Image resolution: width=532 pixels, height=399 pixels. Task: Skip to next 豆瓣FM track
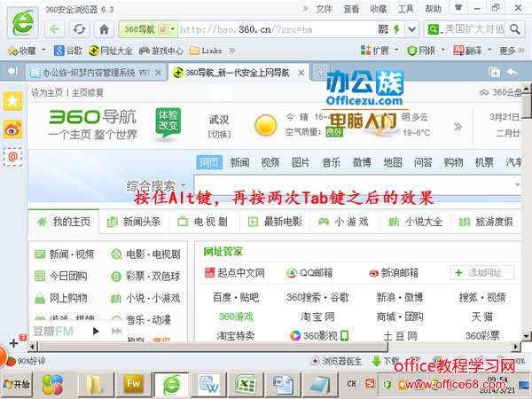[116, 331]
